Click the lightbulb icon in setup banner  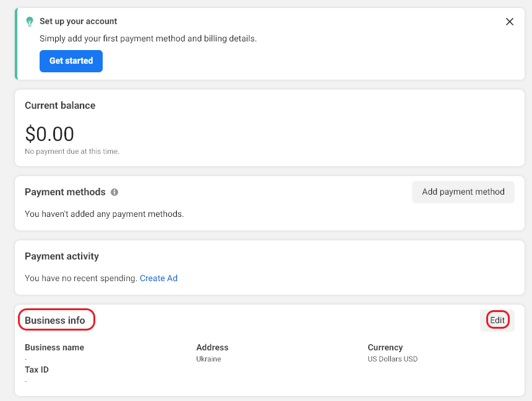(29, 22)
